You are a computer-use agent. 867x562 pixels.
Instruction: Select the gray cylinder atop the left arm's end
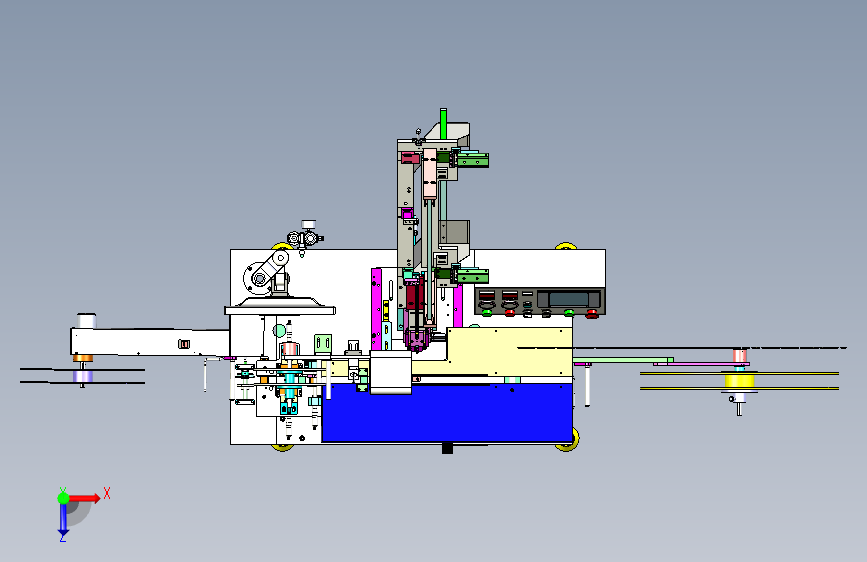(86, 321)
